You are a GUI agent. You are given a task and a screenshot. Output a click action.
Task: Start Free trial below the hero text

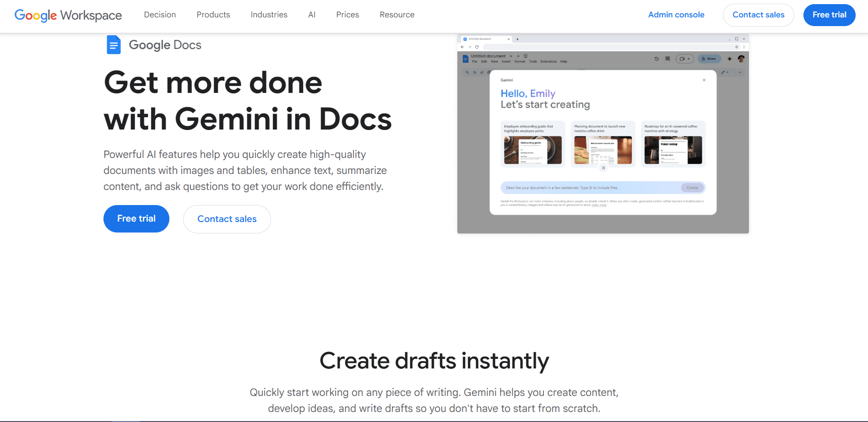click(x=136, y=219)
